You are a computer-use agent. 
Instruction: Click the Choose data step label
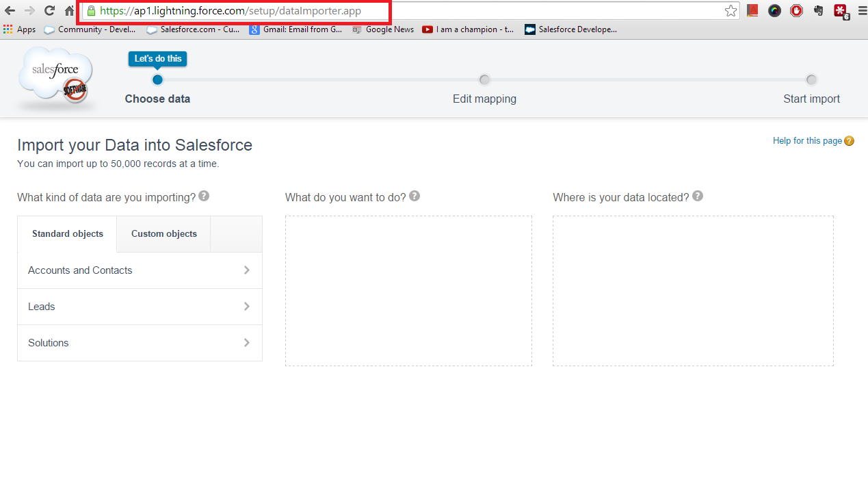(x=157, y=99)
